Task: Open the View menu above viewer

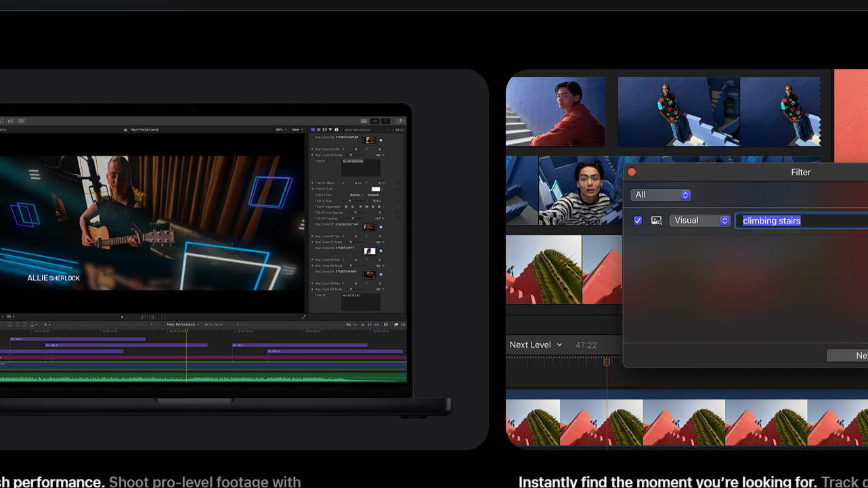Action: (x=297, y=129)
